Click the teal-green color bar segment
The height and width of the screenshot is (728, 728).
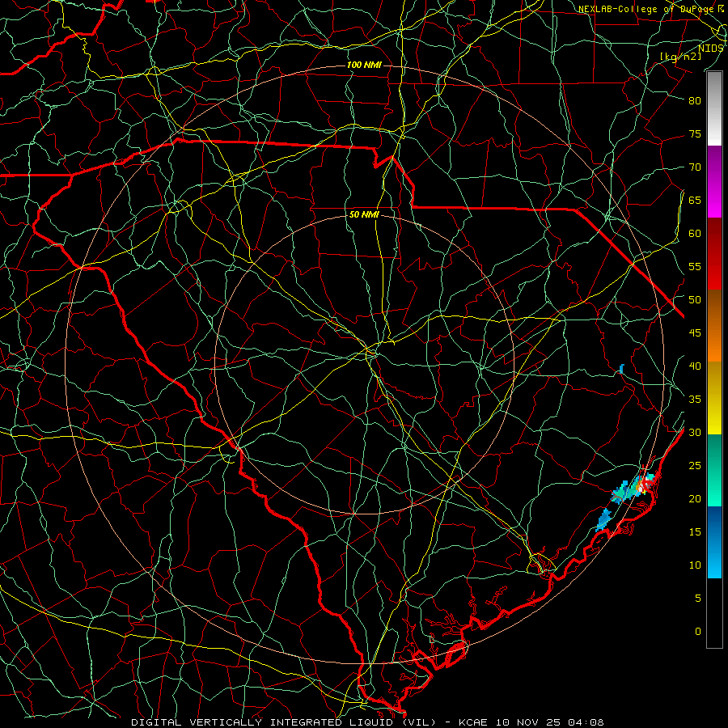[714, 470]
